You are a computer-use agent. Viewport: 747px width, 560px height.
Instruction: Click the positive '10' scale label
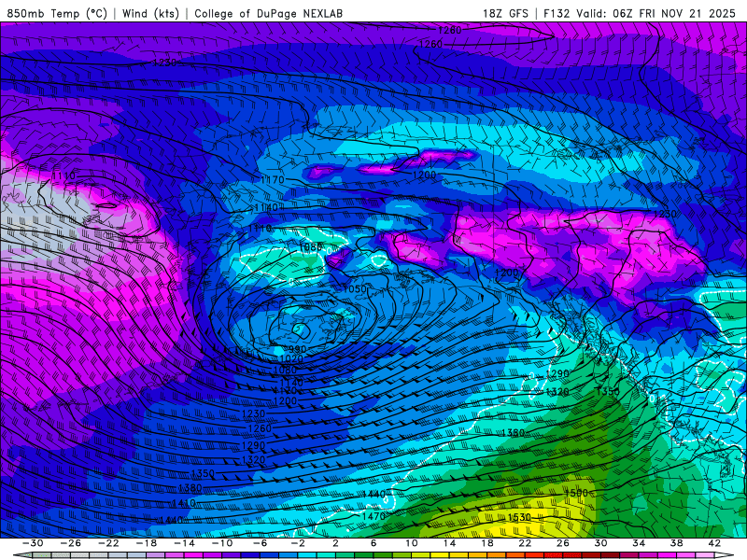[412, 543]
